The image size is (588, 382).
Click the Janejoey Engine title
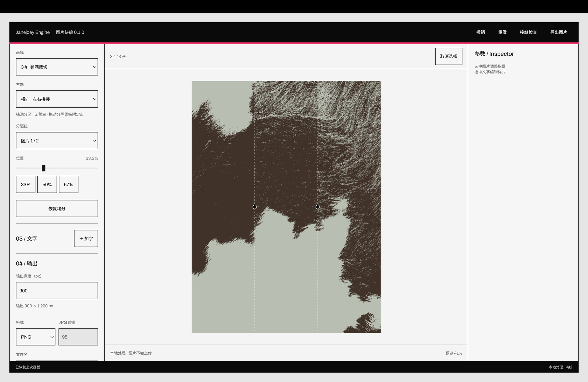coord(32,32)
